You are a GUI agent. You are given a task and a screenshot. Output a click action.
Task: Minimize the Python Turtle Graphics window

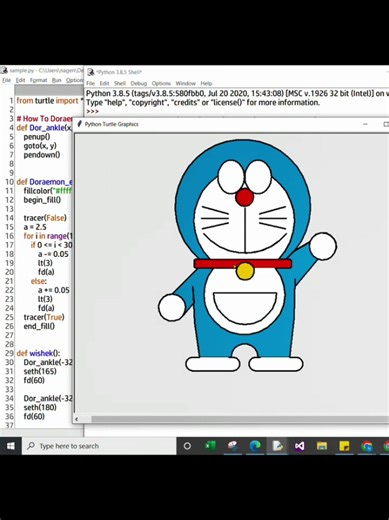tap(365, 124)
